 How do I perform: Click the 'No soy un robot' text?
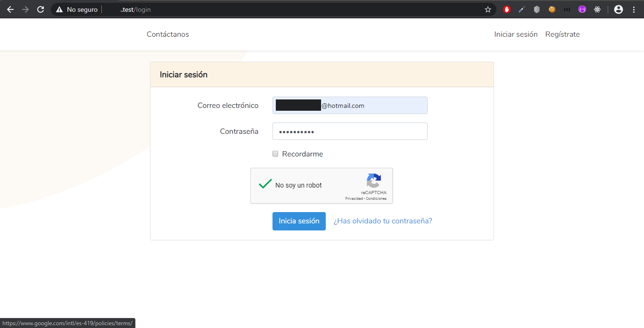[298, 185]
